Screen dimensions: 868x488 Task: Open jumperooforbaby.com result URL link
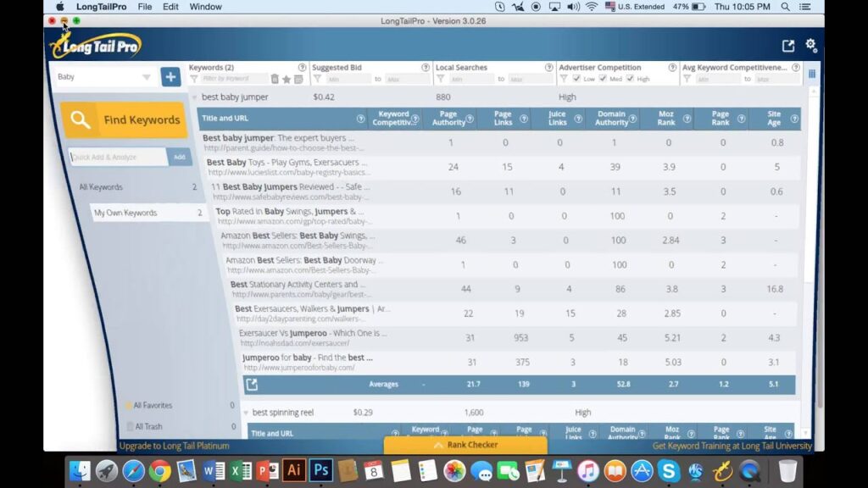[299, 368]
